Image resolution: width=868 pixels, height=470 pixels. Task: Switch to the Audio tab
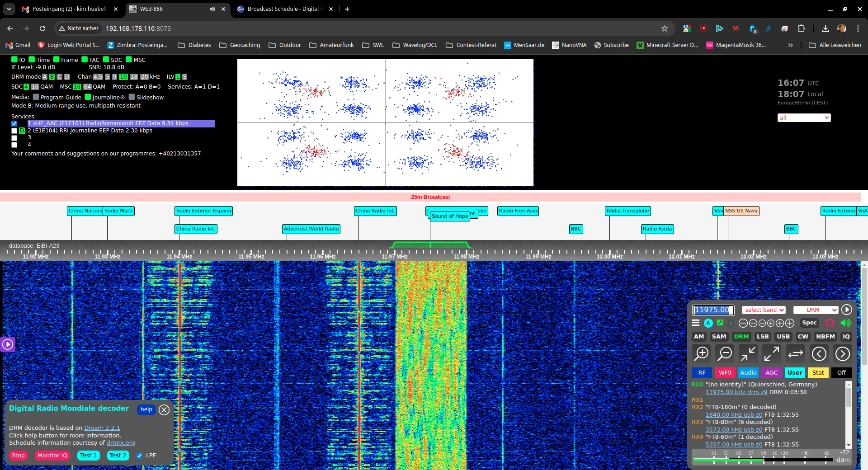pos(748,373)
